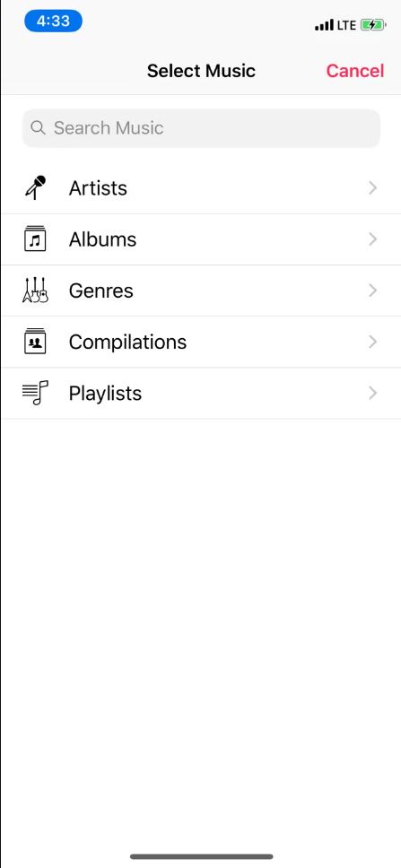
Task: Open the Playlists row chevron
Action: tap(373, 393)
